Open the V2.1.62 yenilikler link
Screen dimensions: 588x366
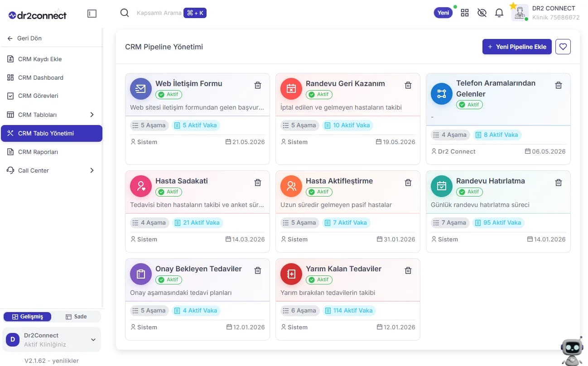tap(52, 361)
